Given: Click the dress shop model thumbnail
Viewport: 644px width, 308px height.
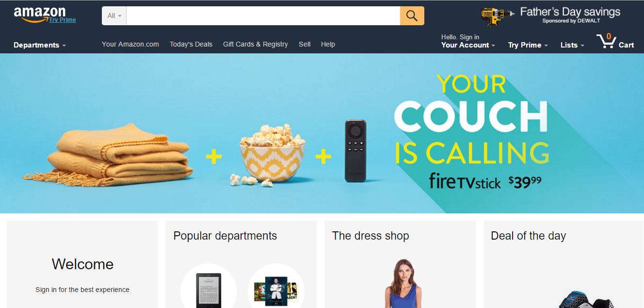Looking at the screenshot, I should 401,283.
